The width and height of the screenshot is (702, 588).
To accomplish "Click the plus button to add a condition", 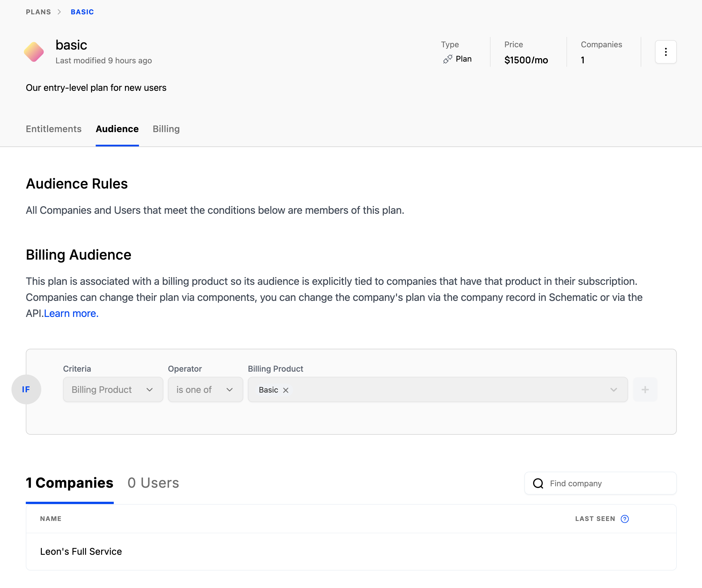I will point(645,389).
